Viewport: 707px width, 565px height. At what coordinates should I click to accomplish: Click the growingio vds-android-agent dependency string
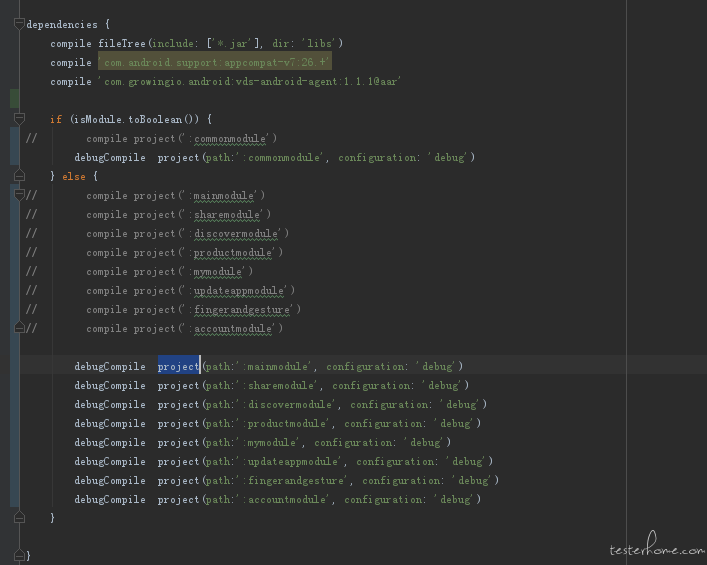tap(249, 82)
